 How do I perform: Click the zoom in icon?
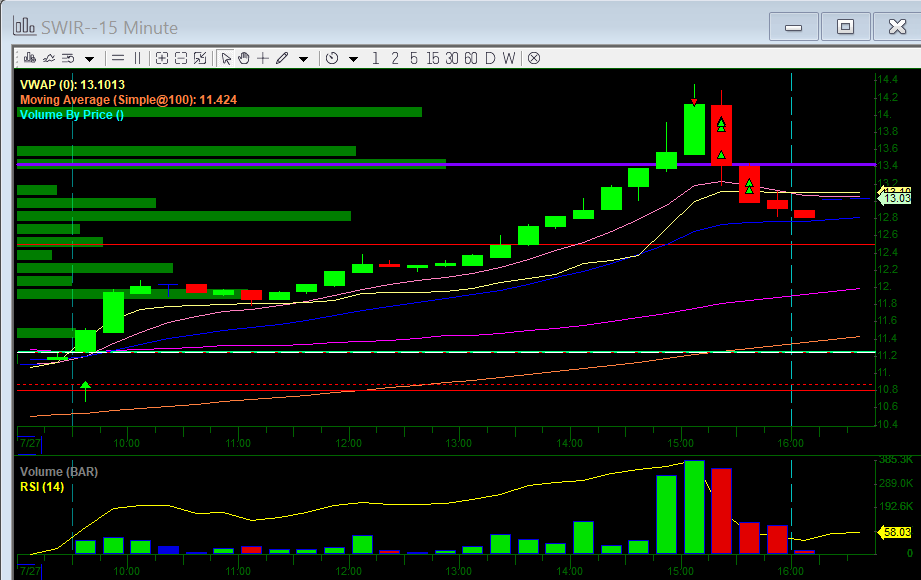point(163,58)
